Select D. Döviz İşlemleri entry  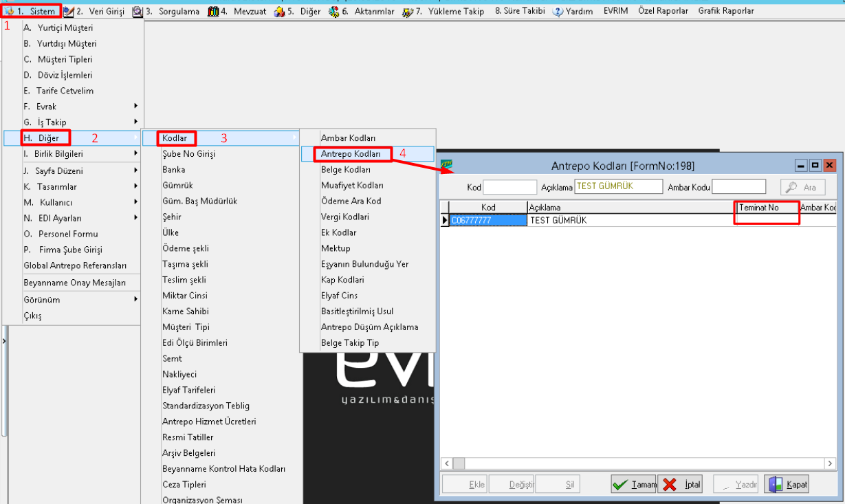click(x=73, y=75)
